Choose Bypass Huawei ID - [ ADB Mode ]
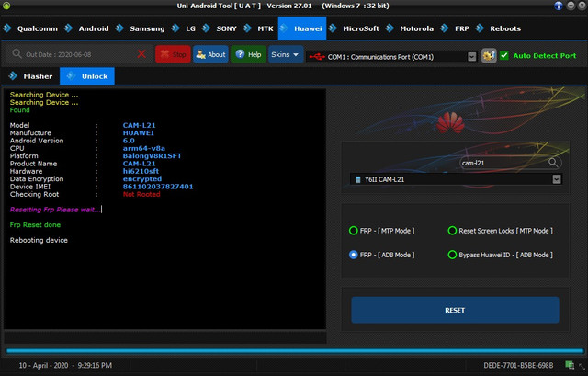588x376 pixels. click(x=452, y=255)
